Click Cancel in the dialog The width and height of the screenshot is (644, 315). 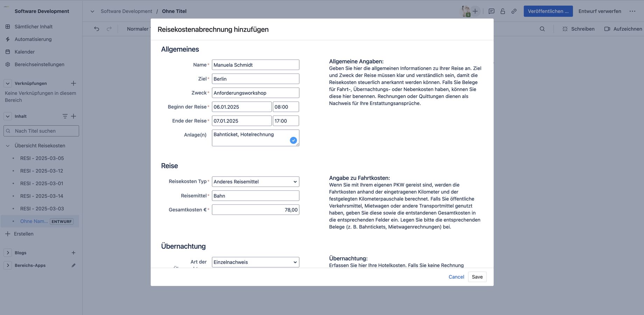[456, 277]
